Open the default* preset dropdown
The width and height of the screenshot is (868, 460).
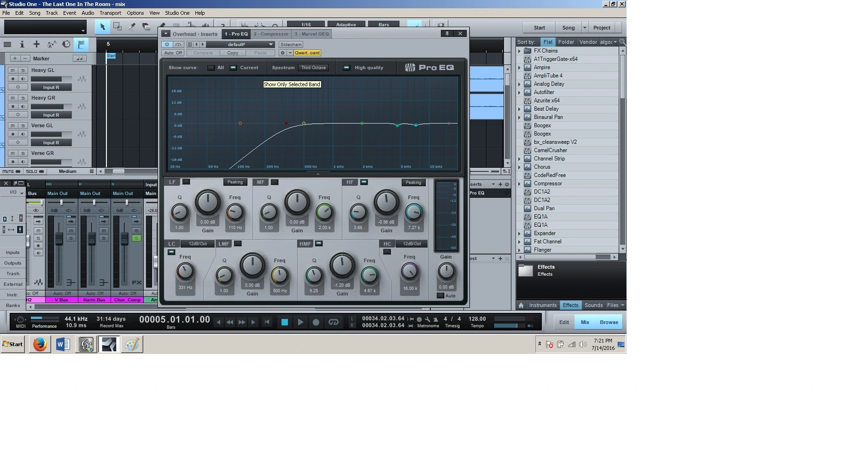pyautogui.click(x=240, y=45)
